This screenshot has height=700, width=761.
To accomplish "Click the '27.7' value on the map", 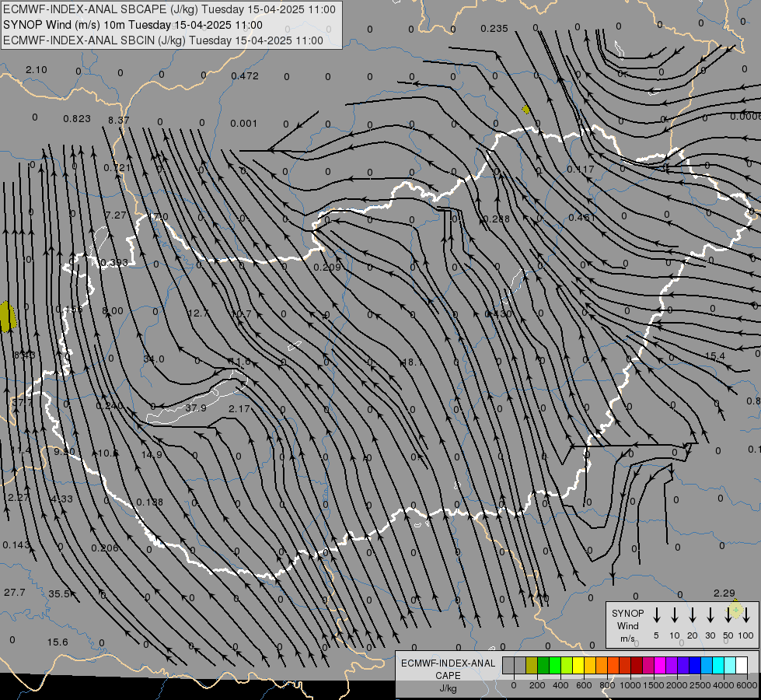I will click(15, 592).
